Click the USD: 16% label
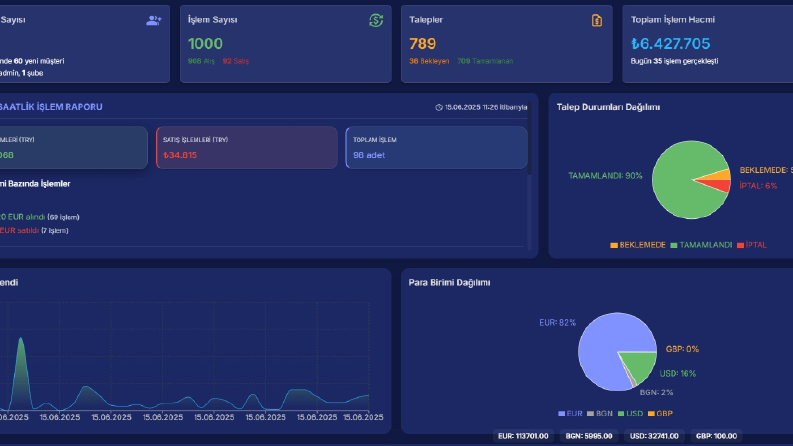Image resolution: width=793 pixels, height=446 pixels. [678, 374]
